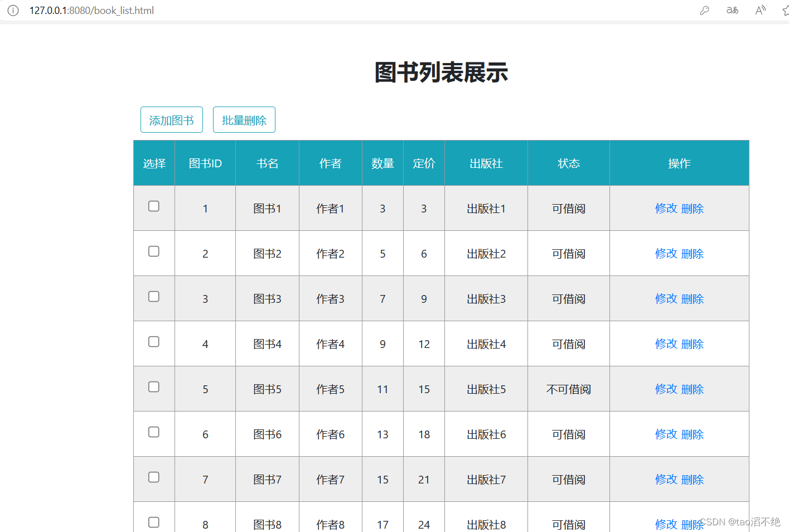Viewport: 789px width, 532px height.
Task: Check the checkbox in the 图书6 row
Action: point(154,432)
